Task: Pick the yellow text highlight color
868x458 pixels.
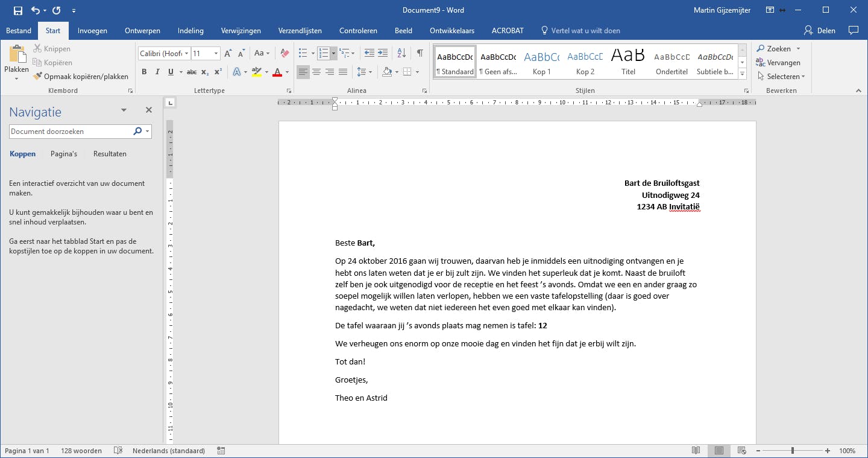Action: [x=257, y=72]
